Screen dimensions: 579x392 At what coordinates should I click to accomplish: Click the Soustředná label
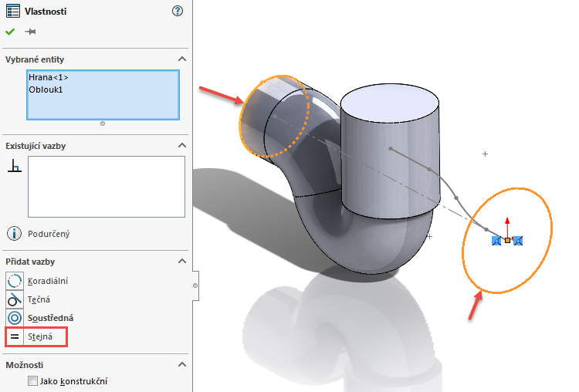coord(51,318)
